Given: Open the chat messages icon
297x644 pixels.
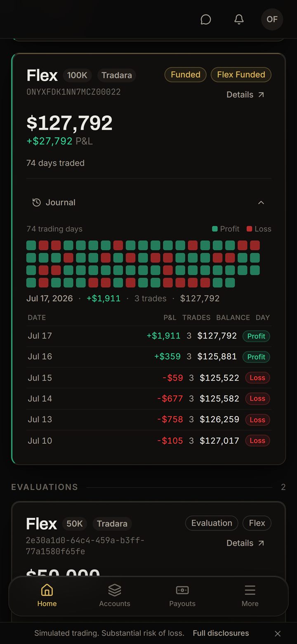Looking at the screenshot, I should point(205,19).
